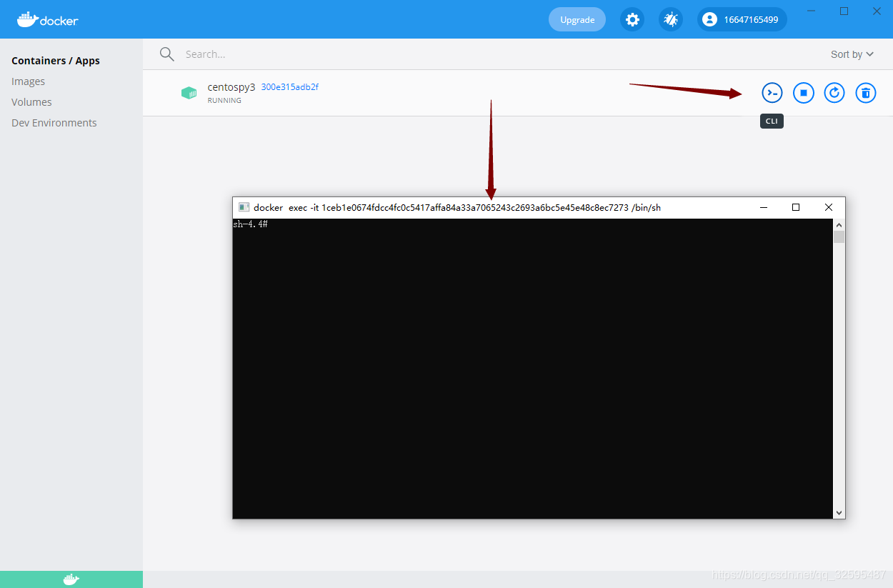Click the terminal window title icon
Viewport: 893px width, 588px height.
click(244, 207)
